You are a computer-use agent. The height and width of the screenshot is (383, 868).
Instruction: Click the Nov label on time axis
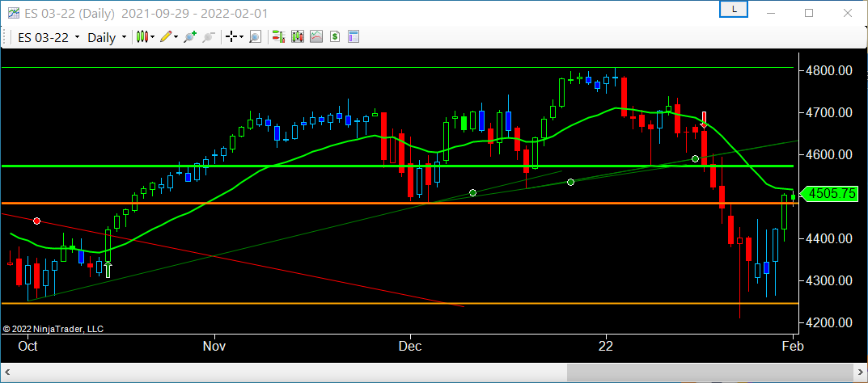214,347
